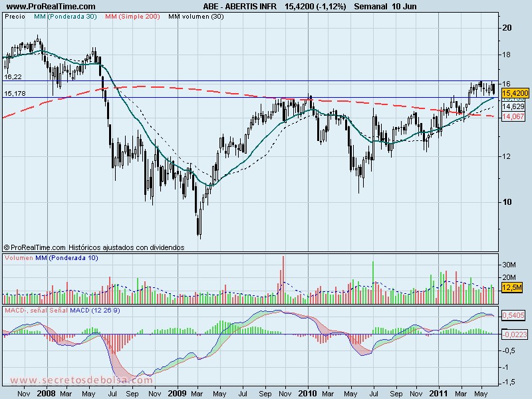Select the Volumen panel label

point(19,258)
